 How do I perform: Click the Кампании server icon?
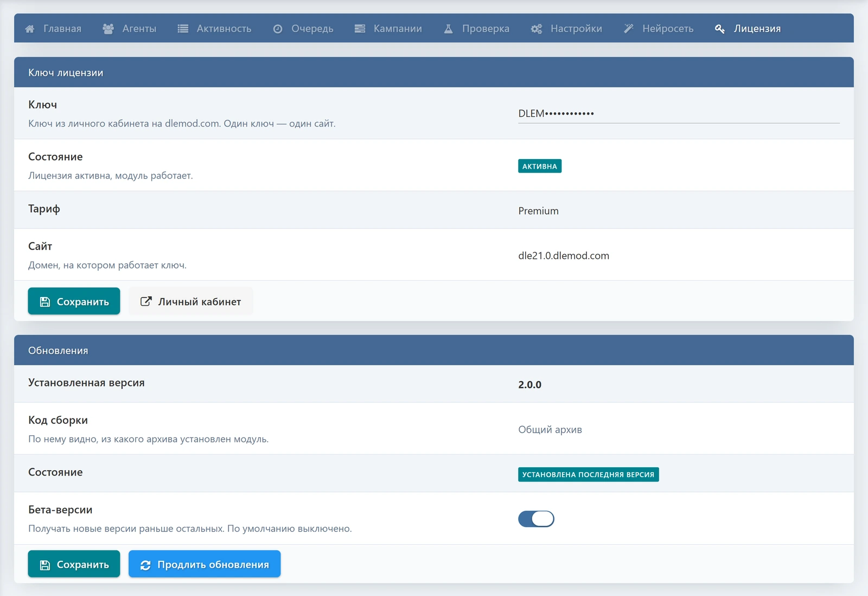click(x=360, y=29)
